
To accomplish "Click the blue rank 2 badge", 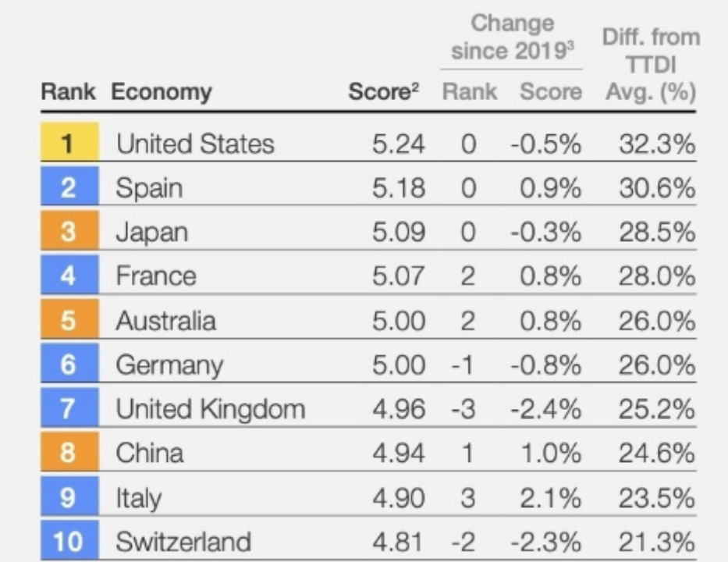I will pyautogui.click(x=69, y=187).
